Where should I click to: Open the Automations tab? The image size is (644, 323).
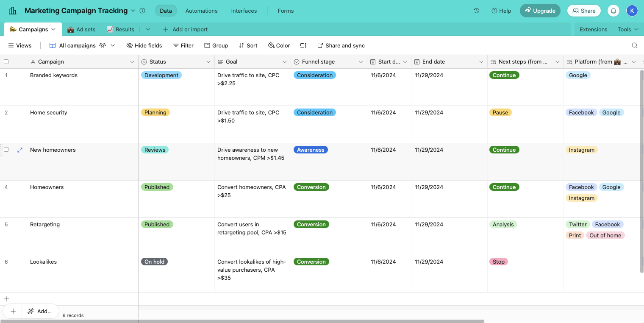tap(202, 11)
